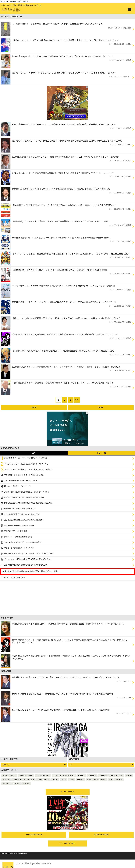Open first おすすめ記事 recommended article
Screen dimensions: 135x868
[x=67, y=628]
